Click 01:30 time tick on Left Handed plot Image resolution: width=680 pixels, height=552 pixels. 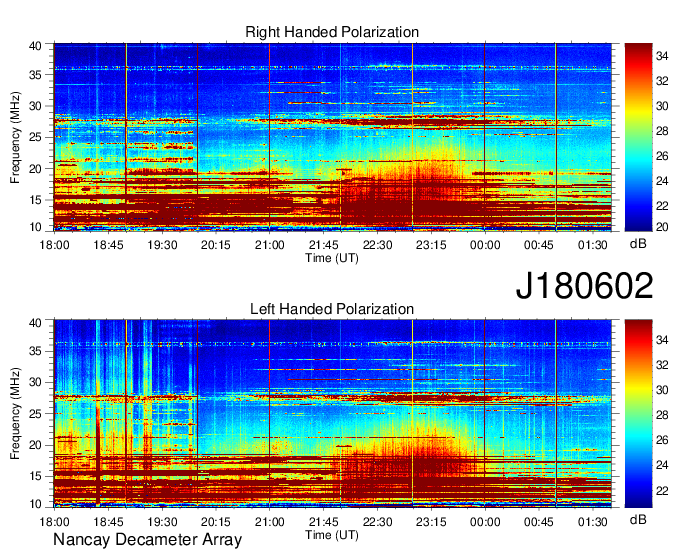pyautogui.click(x=592, y=522)
